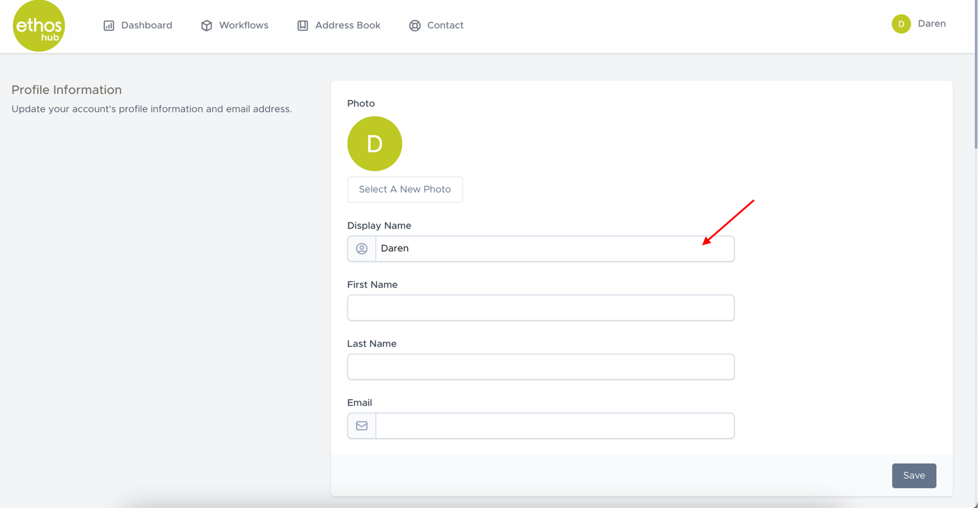Click the ethos hub logo
Screen dimensions: 980x508
click(x=39, y=26)
